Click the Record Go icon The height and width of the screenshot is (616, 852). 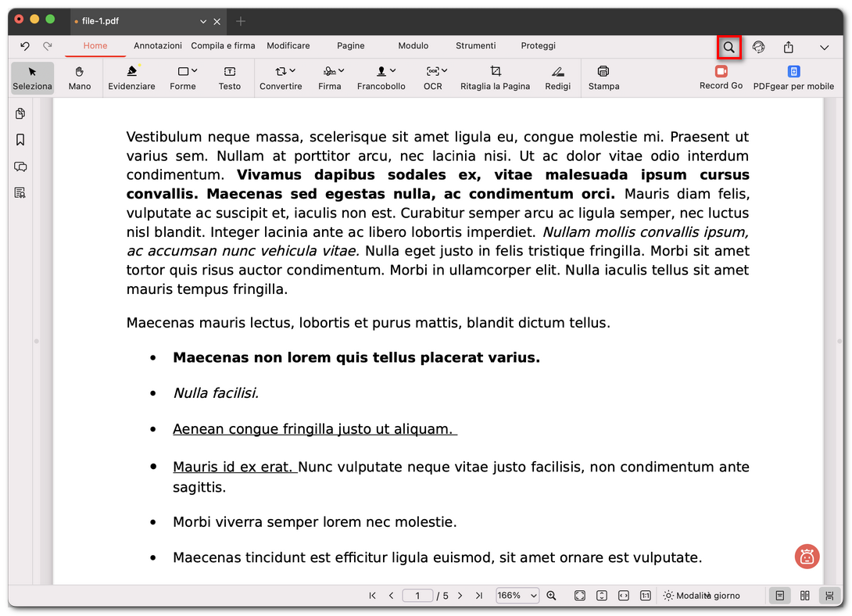720,72
